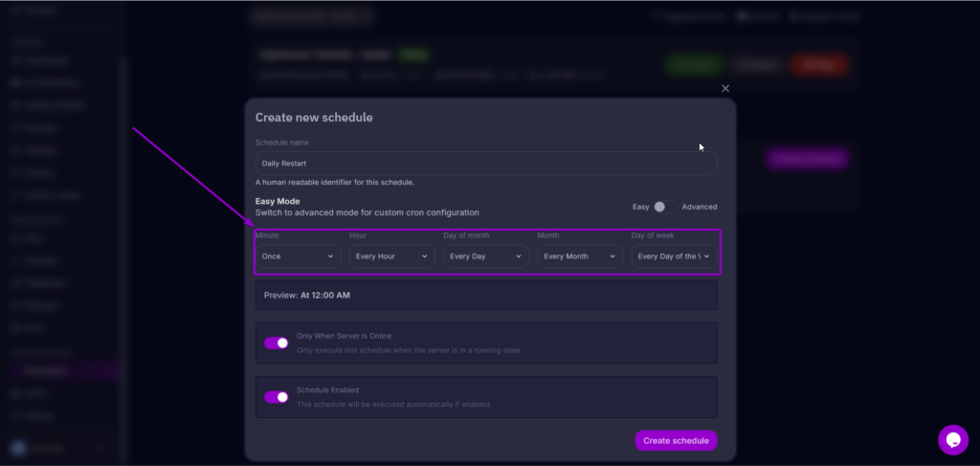The image size is (980, 466).
Task: Click the Switch to advanced mode description text
Action: (367, 212)
